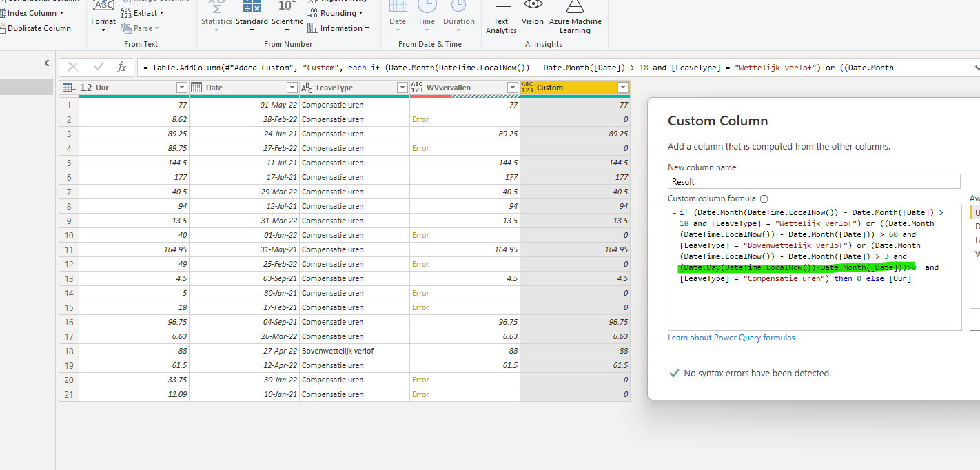Expand the formula bar with the chevron
Image resolution: width=980 pixels, height=470 pixels.
click(976, 68)
